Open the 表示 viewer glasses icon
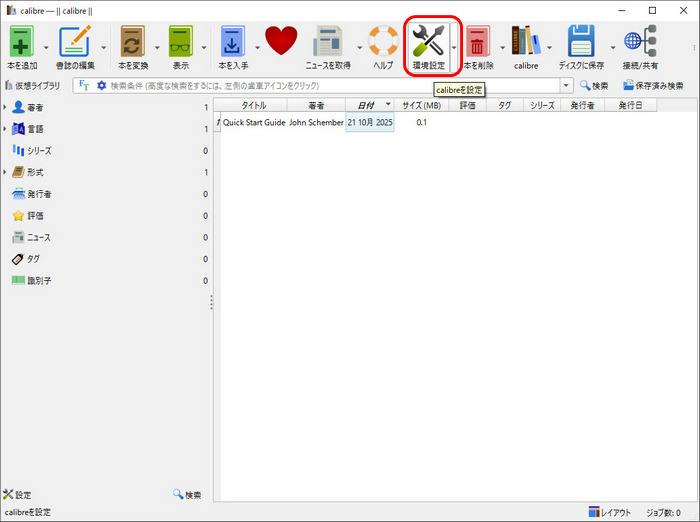 pyautogui.click(x=181, y=42)
